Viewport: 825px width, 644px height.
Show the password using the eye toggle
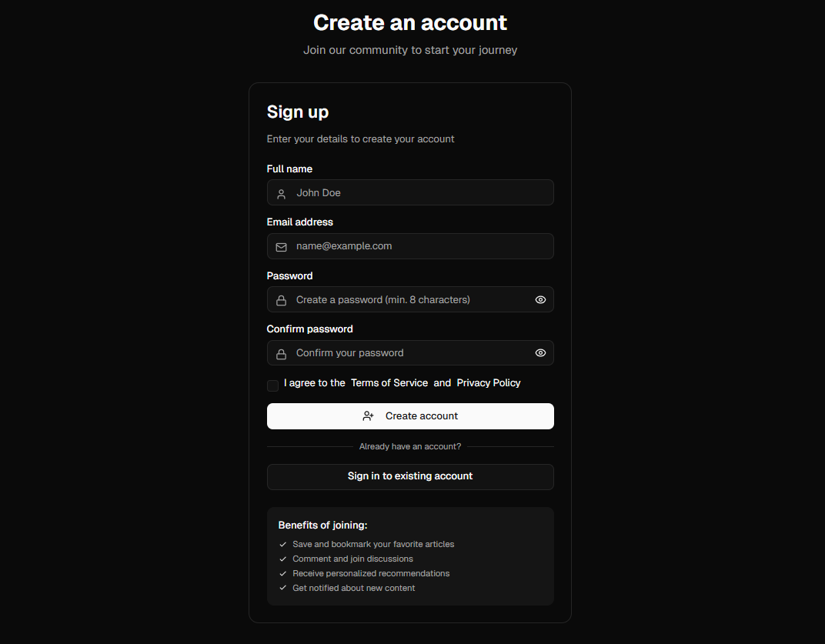[x=540, y=299]
